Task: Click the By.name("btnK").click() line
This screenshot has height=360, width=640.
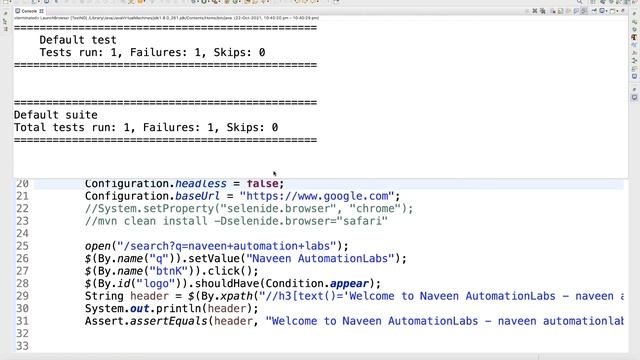Action: [x=171, y=271]
